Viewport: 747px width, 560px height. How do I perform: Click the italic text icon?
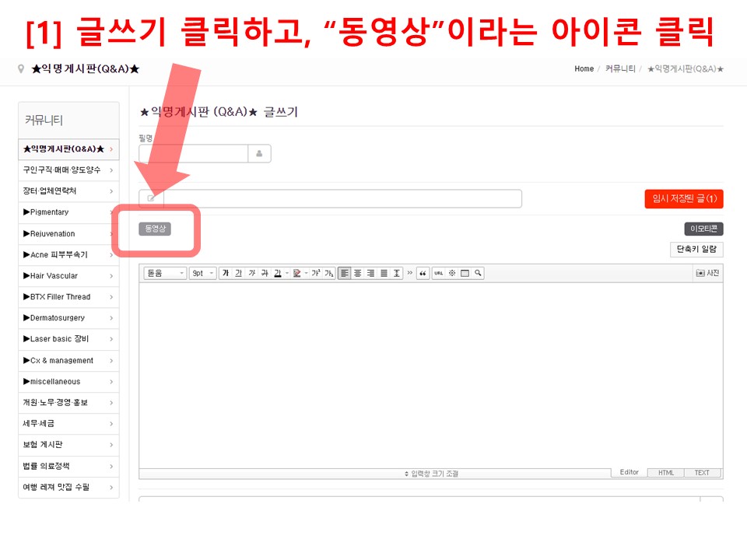click(x=251, y=273)
